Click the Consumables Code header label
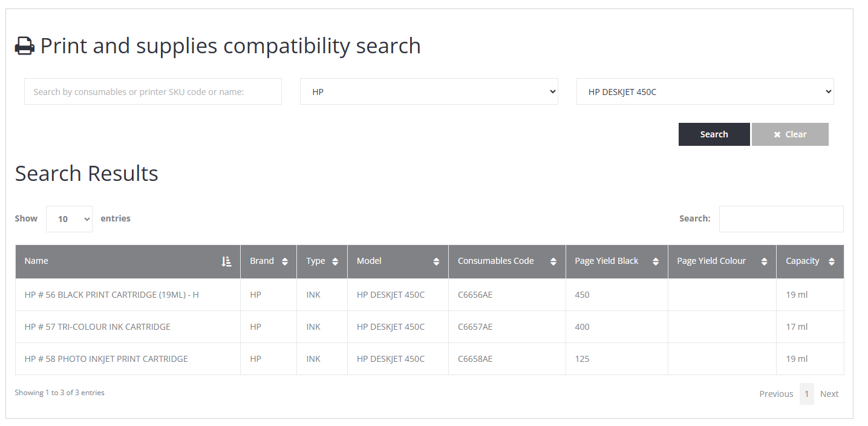 click(495, 261)
